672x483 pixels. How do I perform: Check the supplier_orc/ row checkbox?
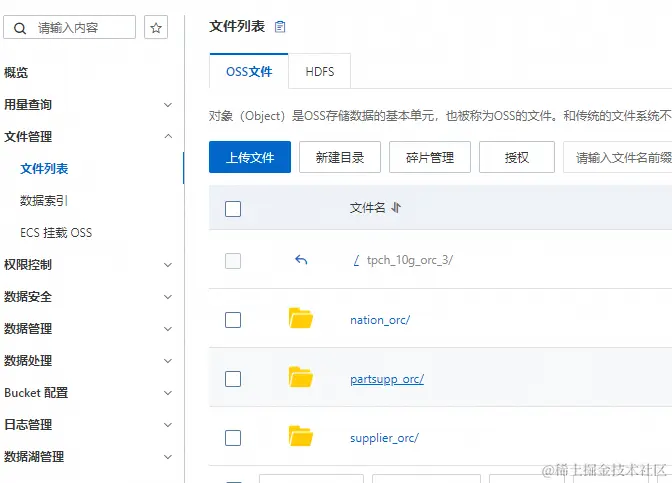[233, 438]
